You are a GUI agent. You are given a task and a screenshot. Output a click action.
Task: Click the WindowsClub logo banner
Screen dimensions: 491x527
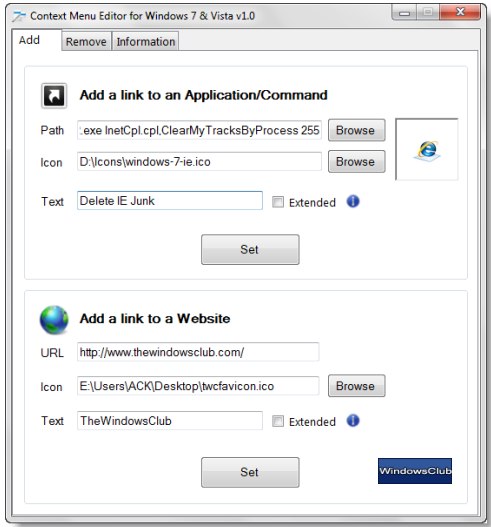pos(415,471)
